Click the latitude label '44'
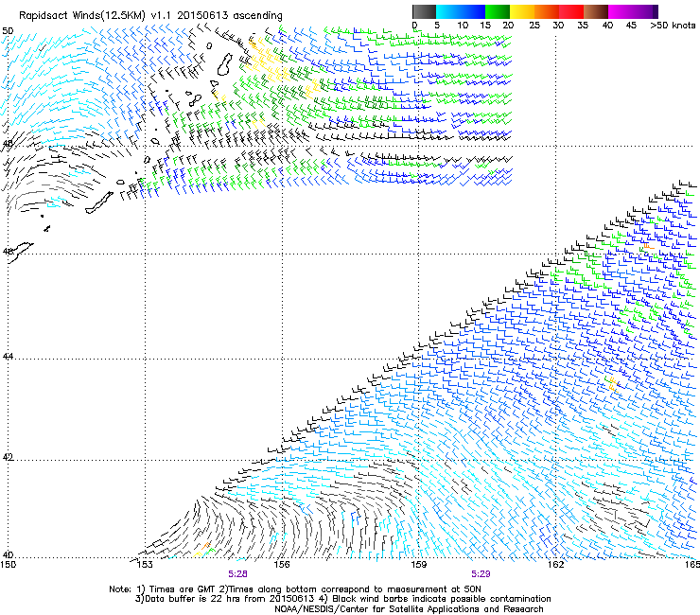 [8, 357]
